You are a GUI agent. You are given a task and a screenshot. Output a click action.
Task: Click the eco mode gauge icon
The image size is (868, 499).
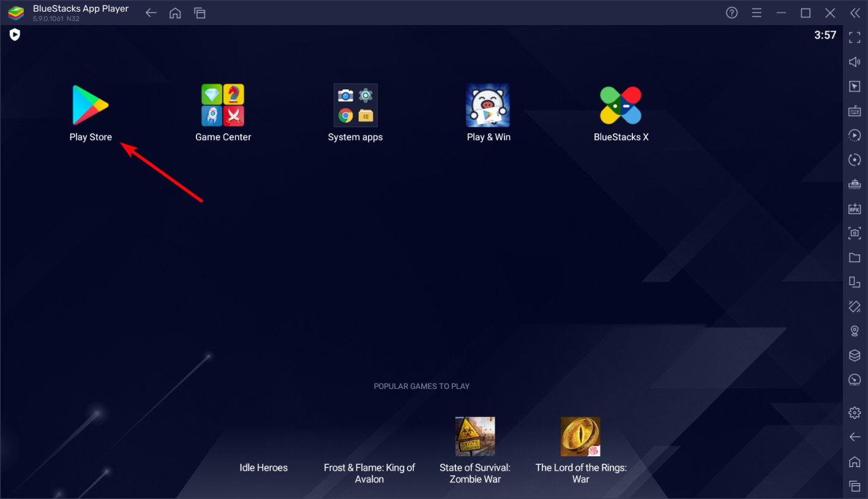(855, 380)
